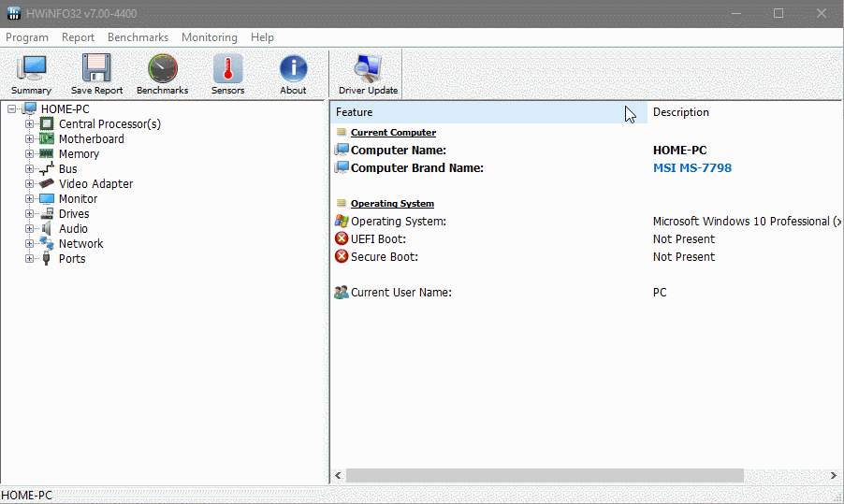Image resolution: width=844 pixels, height=504 pixels.
Task: Expand the Audio node
Action: tap(29, 228)
